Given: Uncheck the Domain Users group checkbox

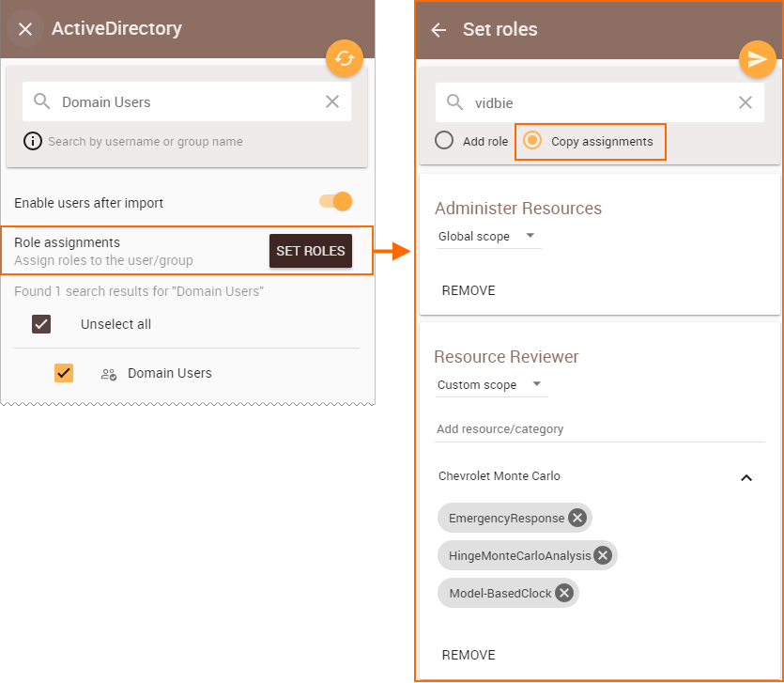Looking at the screenshot, I should tap(64, 373).
